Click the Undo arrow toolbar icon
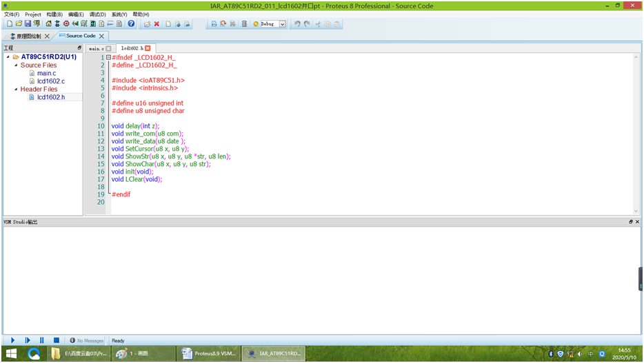This screenshot has width=644, height=363. pyautogui.click(x=297, y=24)
